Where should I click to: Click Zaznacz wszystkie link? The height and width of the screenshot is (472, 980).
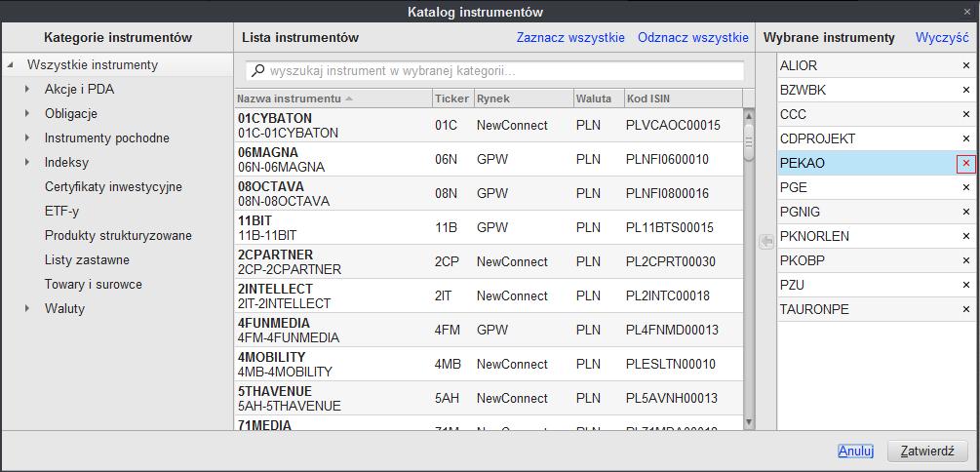[x=570, y=37]
